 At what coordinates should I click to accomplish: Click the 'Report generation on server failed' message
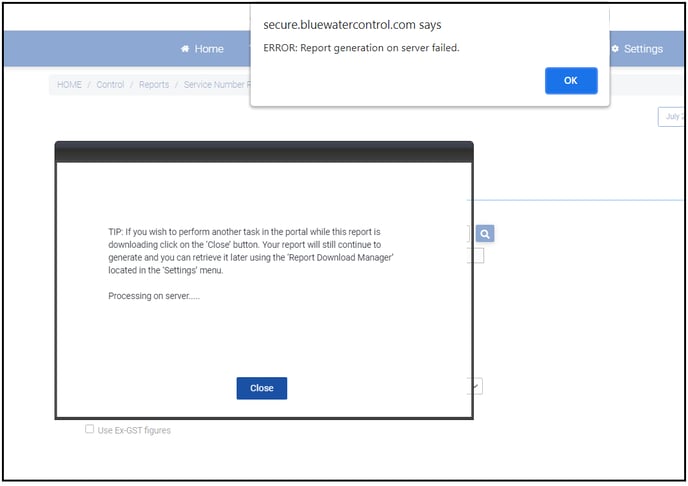(x=361, y=48)
